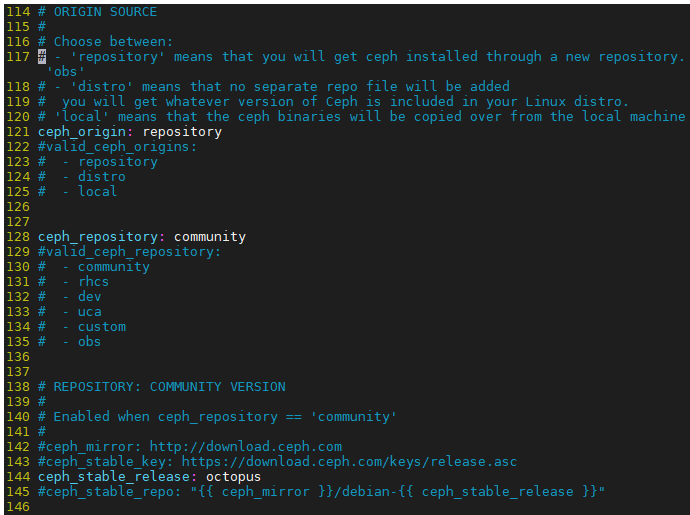
Task: Click the value 'repository' after ceph_origin
Action: pyautogui.click(x=182, y=132)
